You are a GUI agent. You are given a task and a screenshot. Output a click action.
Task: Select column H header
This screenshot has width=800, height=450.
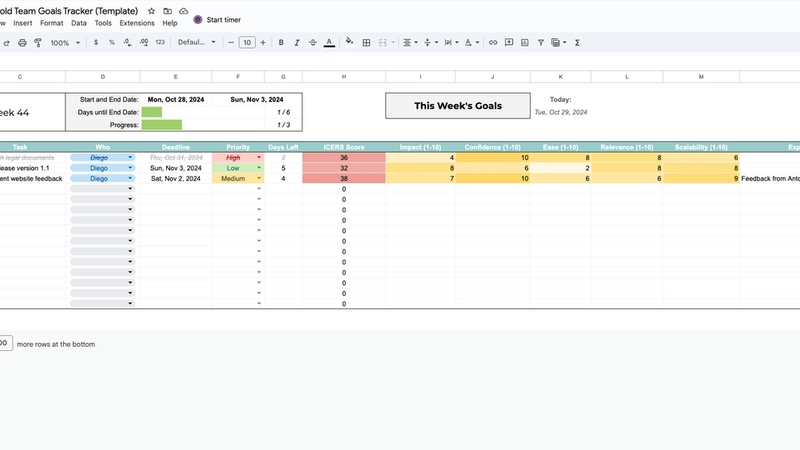[344, 77]
